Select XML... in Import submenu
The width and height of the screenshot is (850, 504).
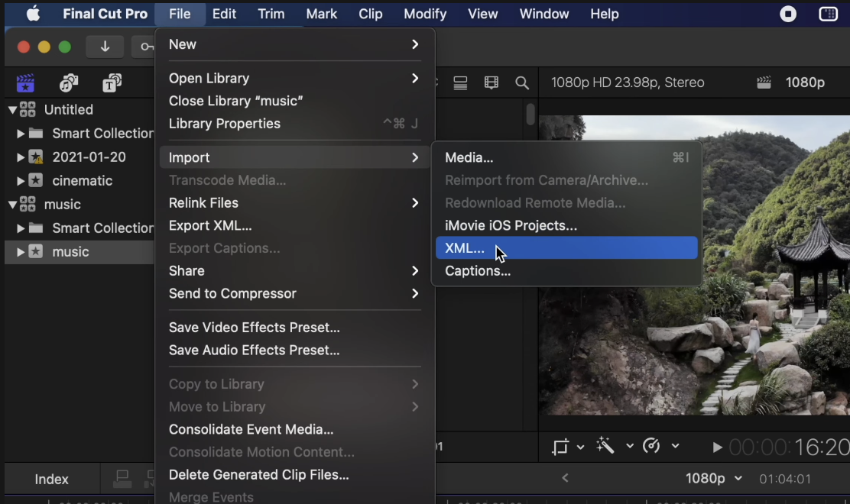click(x=566, y=248)
